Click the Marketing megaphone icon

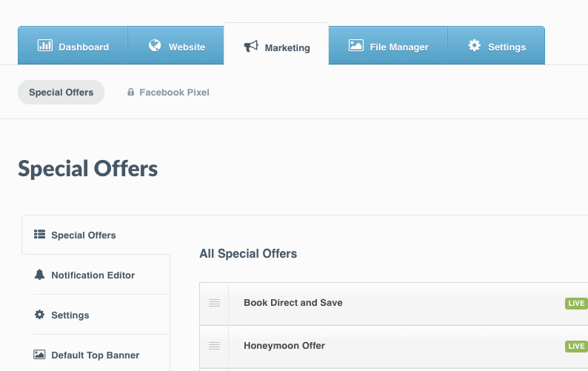tap(251, 46)
